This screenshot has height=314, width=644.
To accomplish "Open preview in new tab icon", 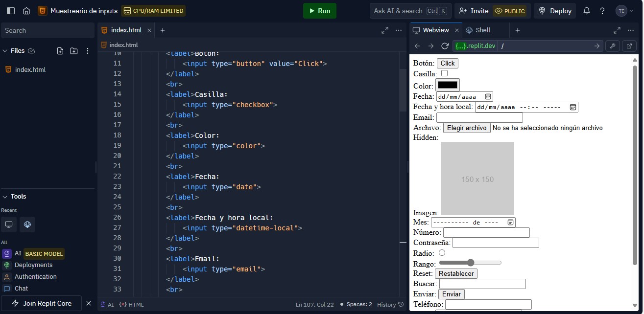I will point(629,46).
